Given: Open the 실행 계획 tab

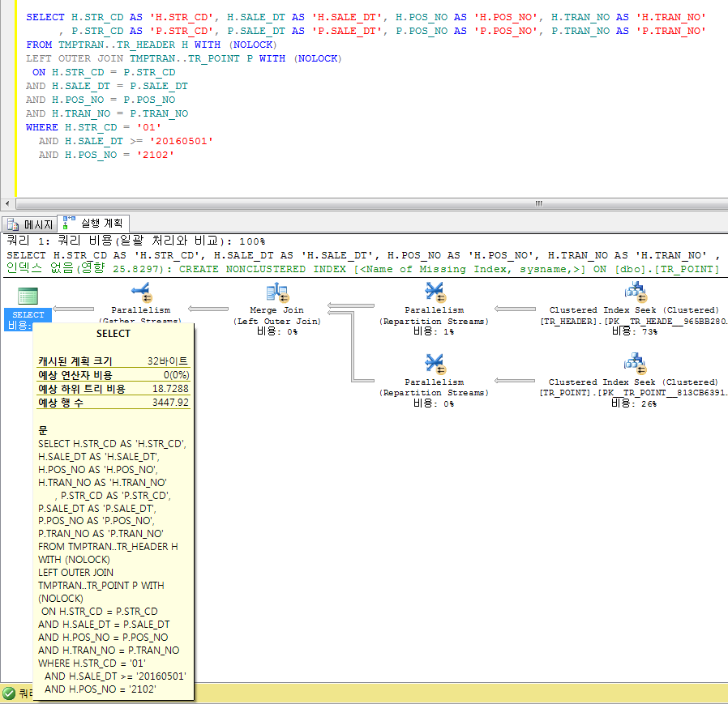Looking at the screenshot, I should coord(93,224).
